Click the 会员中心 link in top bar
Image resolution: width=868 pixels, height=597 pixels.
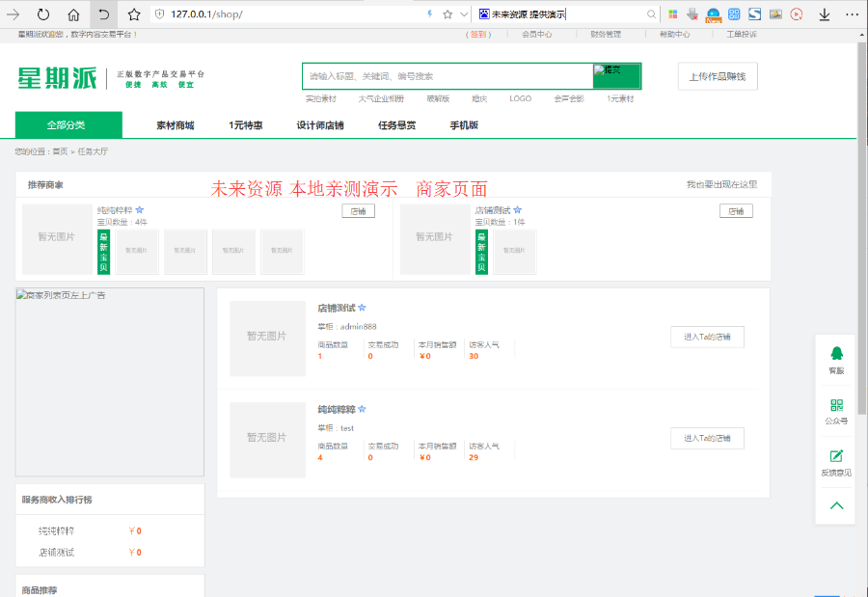point(537,35)
